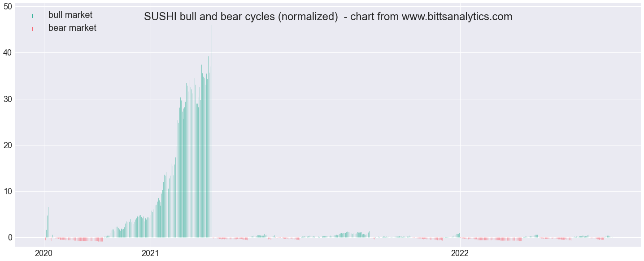Click the 2020 x-axis label
The image size is (644, 261).
point(44,253)
